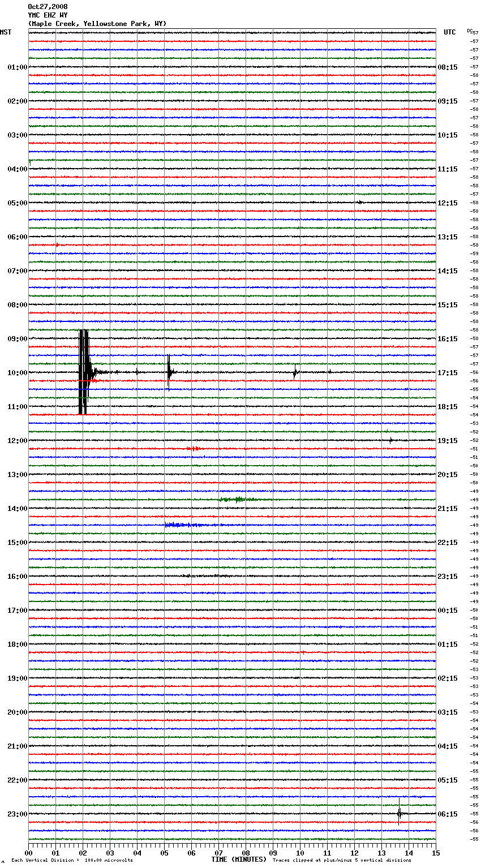Click the date text Oct27,2008
The width and height of the screenshot is (481, 868).
click(x=48, y=7)
